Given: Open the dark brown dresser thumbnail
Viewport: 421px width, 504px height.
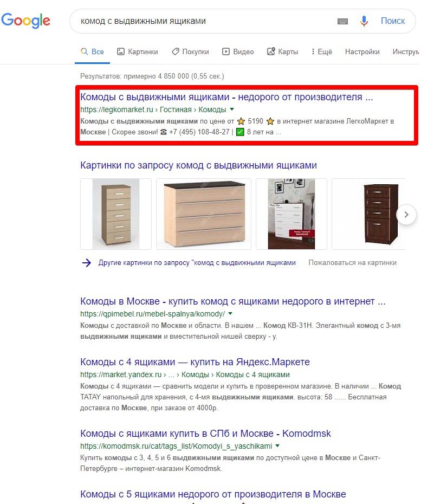Looking at the screenshot, I should pyautogui.click(x=368, y=214).
